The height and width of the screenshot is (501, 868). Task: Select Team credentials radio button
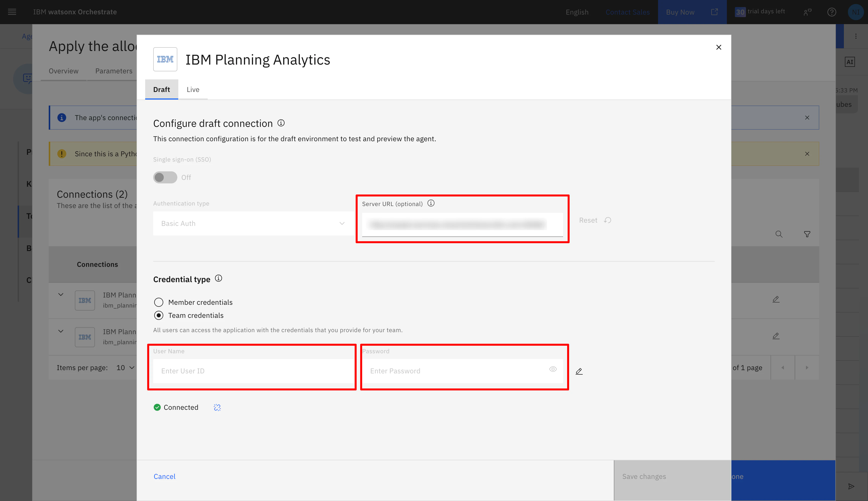pos(158,315)
